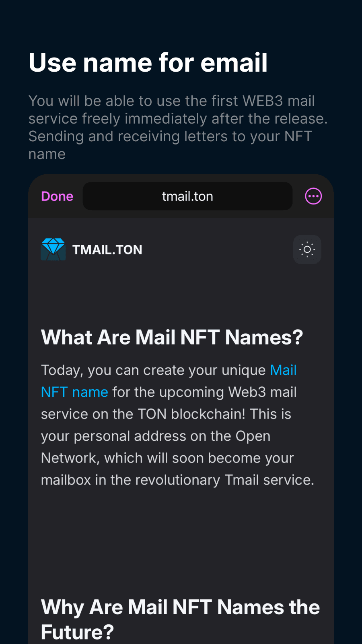The width and height of the screenshot is (362, 644).
Task: Click the blue diamond Tmail logo
Action: pyautogui.click(x=53, y=250)
